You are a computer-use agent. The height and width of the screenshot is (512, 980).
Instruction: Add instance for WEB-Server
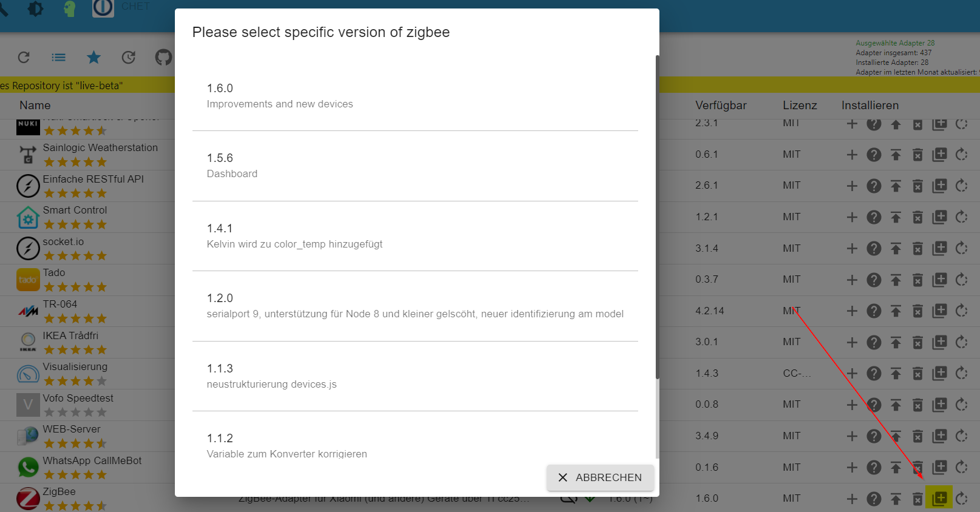click(852, 436)
